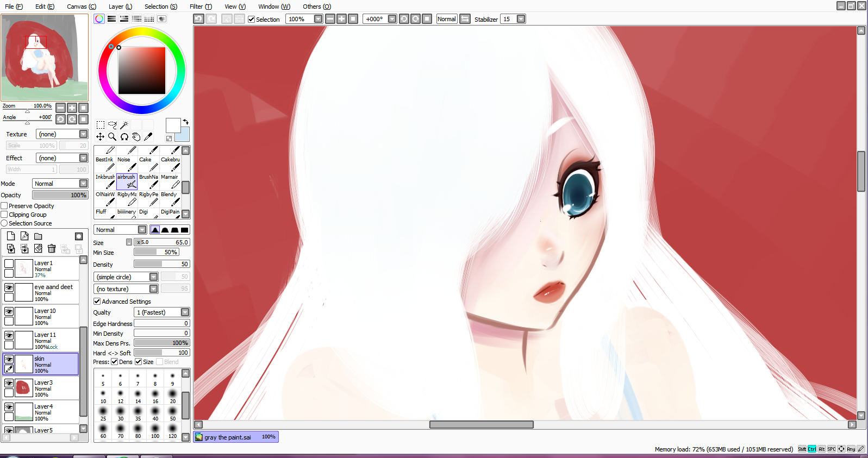Zoom in using navigator plus button
The height and width of the screenshot is (458, 868).
pos(72,108)
